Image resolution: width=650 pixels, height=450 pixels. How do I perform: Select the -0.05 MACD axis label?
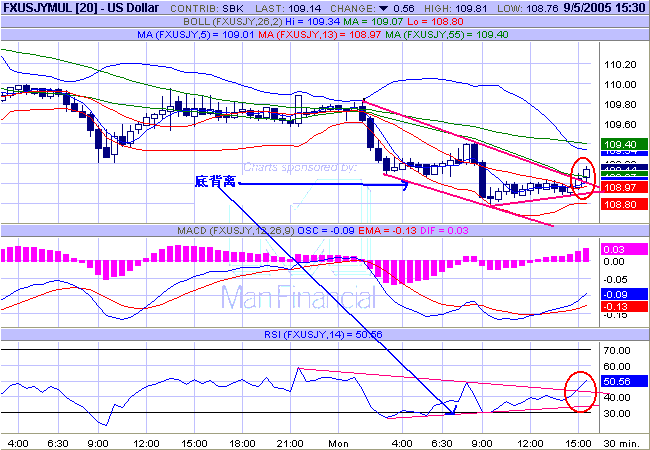614,280
